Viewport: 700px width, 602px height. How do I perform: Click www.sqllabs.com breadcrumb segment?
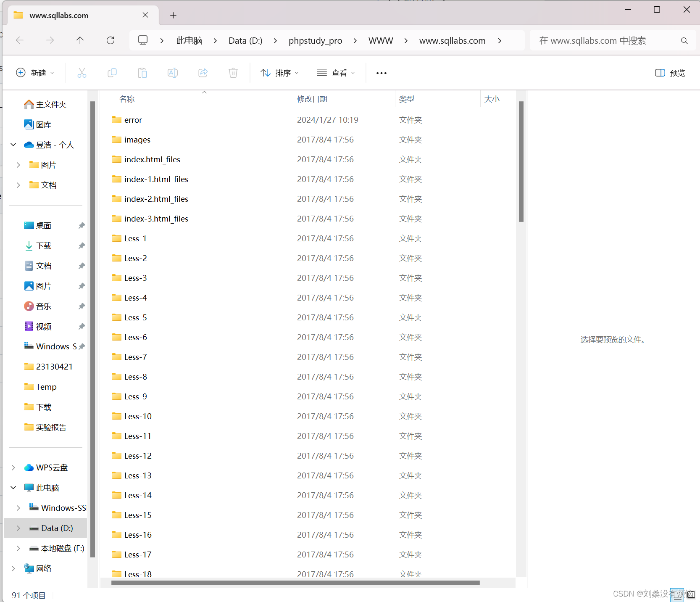click(452, 40)
